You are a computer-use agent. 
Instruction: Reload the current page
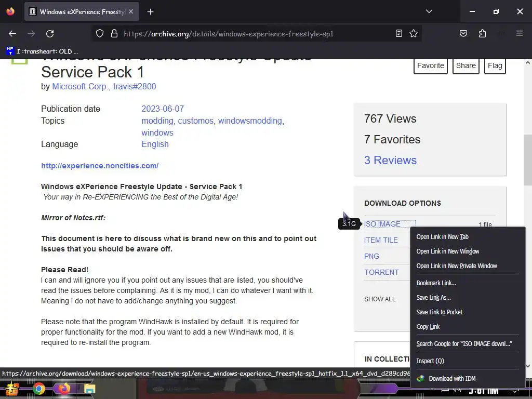coord(50,34)
